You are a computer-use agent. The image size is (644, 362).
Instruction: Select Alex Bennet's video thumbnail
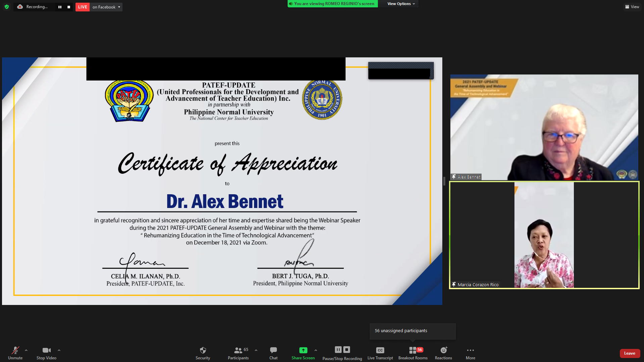tap(544, 127)
